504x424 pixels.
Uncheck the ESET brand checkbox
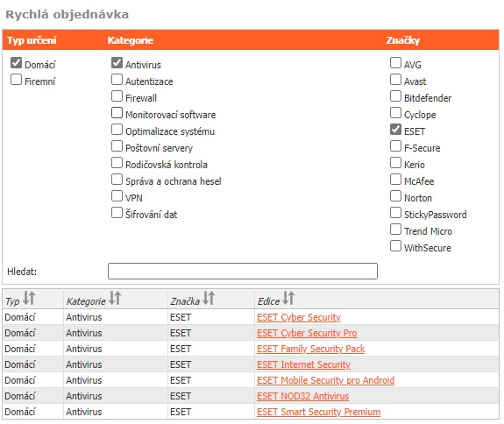click(x=395, y=130)
